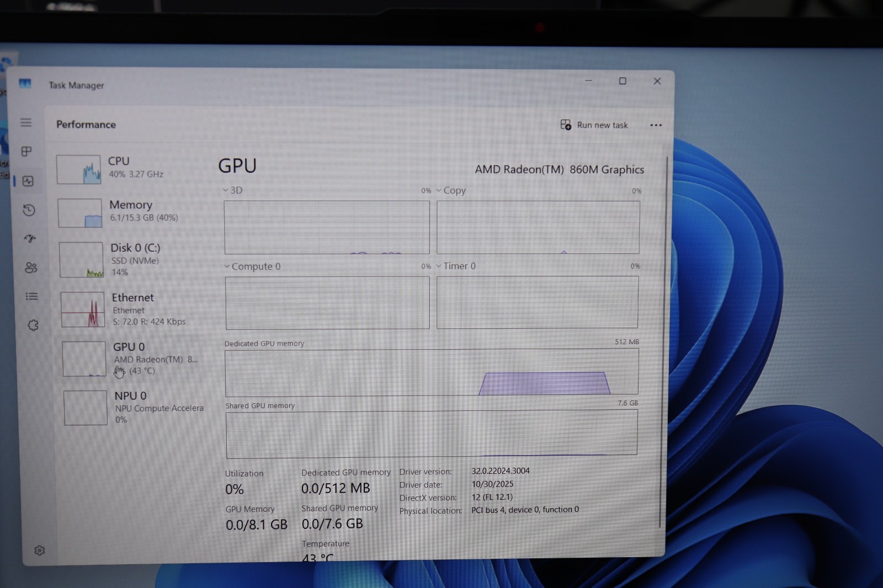Click the AMD Radeon(TM) 860M Graphics title
883x588 pixels.
[x=560, y=169]
